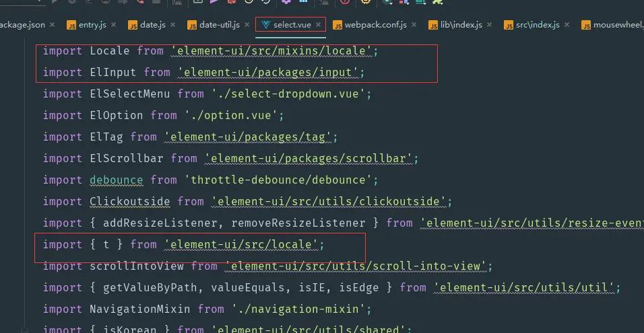
Task: Click the 'element-ui/packages/scrollbar' import path
Action: pyautogui.click(x=308, y=159)
